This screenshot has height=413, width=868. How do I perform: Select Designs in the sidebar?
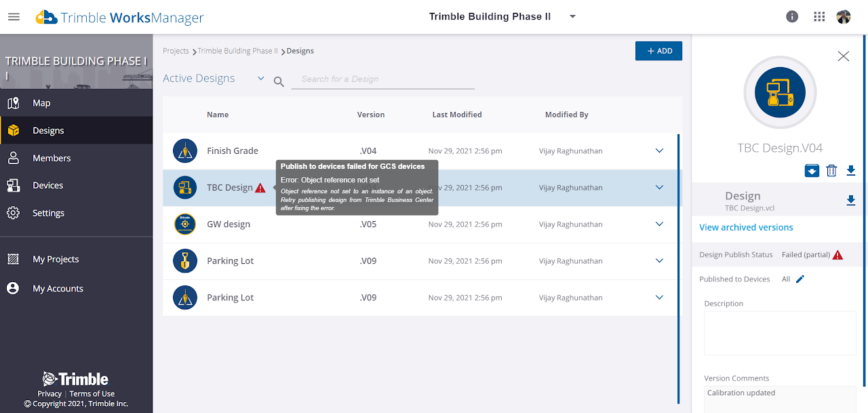(x=76, y=130)
